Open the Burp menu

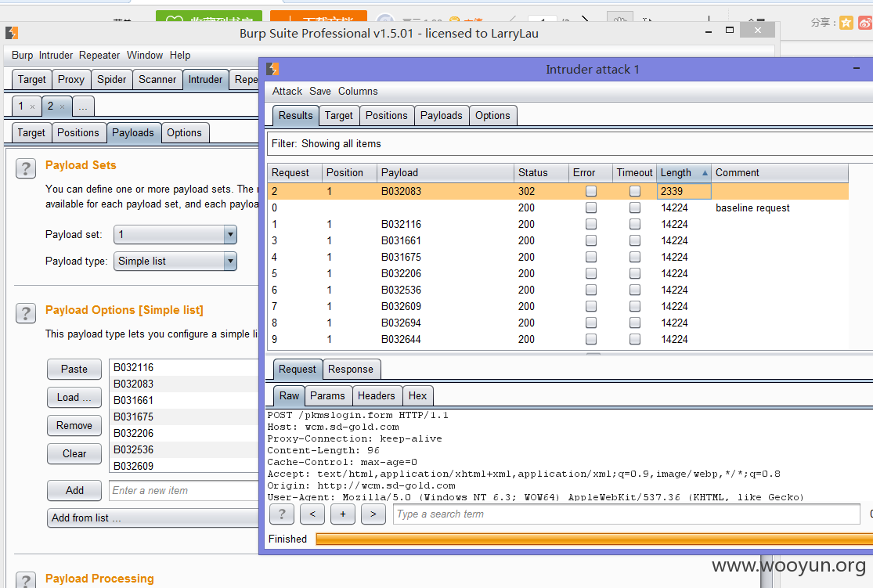coord(22,55)
